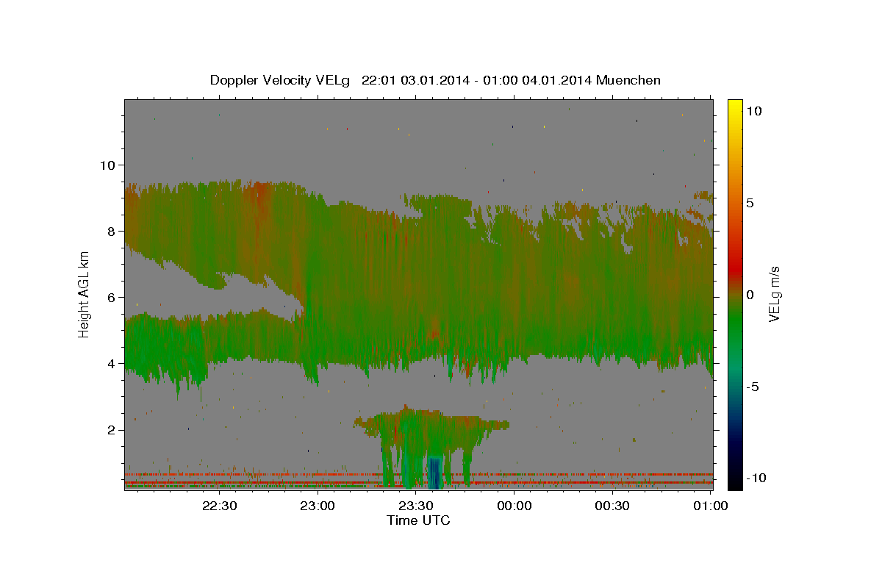Click the 00:00 time tick label

pyautogui.click(x=514, y=506)
